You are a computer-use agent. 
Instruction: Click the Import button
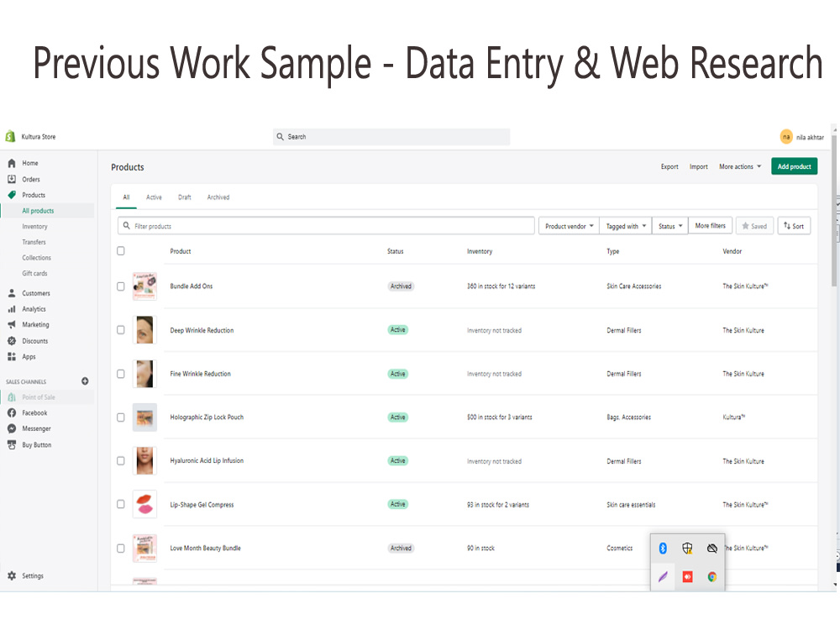pos(699,166)
